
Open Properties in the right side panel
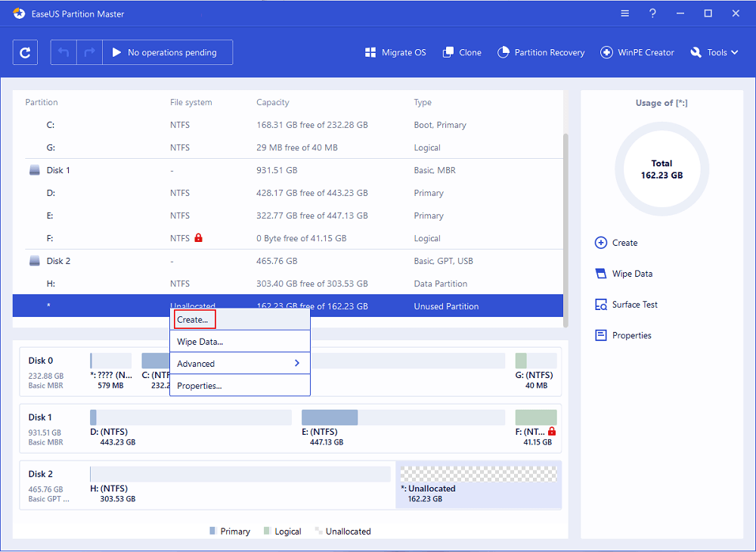click(624, 335)
